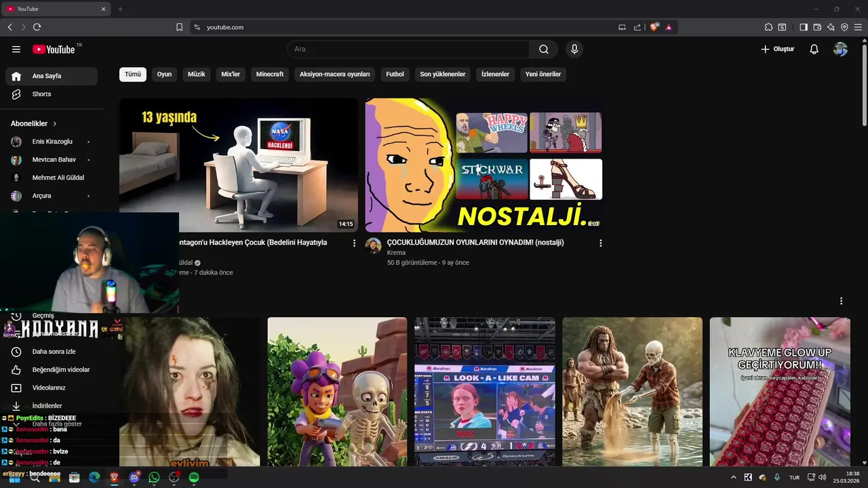
Task: Open Enis Kirazoglu subscription channel
Action: point(52,142)
